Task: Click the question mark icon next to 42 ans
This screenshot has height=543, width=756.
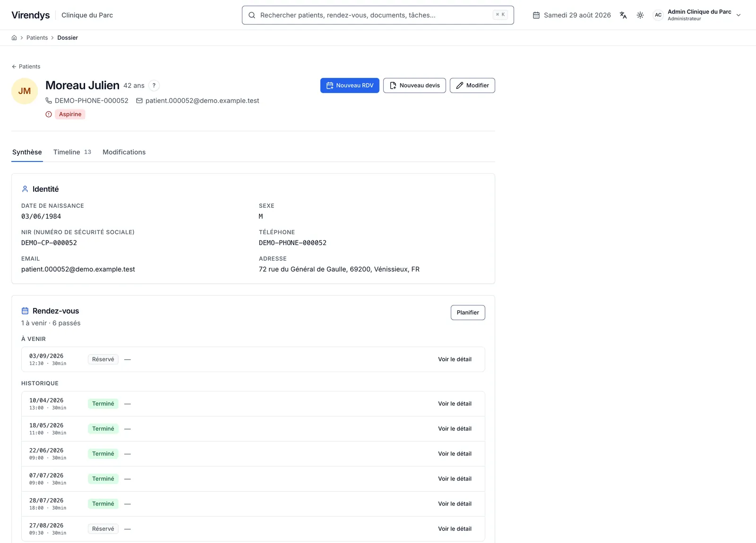Action: pyautogui.click(x=154, y=85)
